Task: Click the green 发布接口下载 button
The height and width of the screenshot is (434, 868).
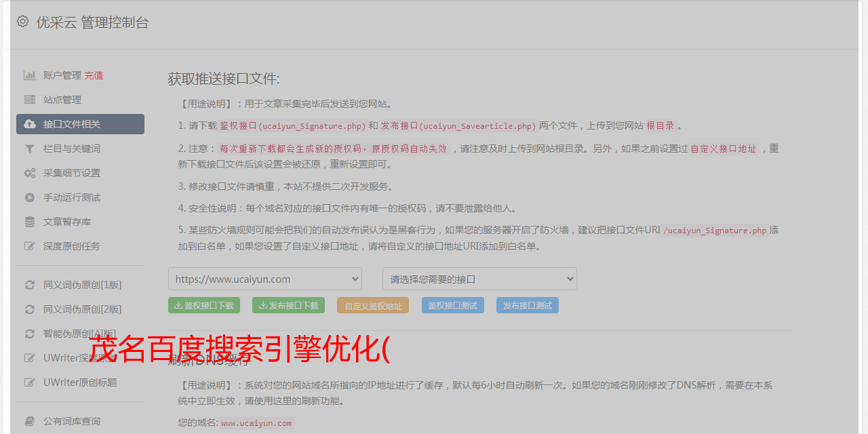Action: [x=288, y=305]
